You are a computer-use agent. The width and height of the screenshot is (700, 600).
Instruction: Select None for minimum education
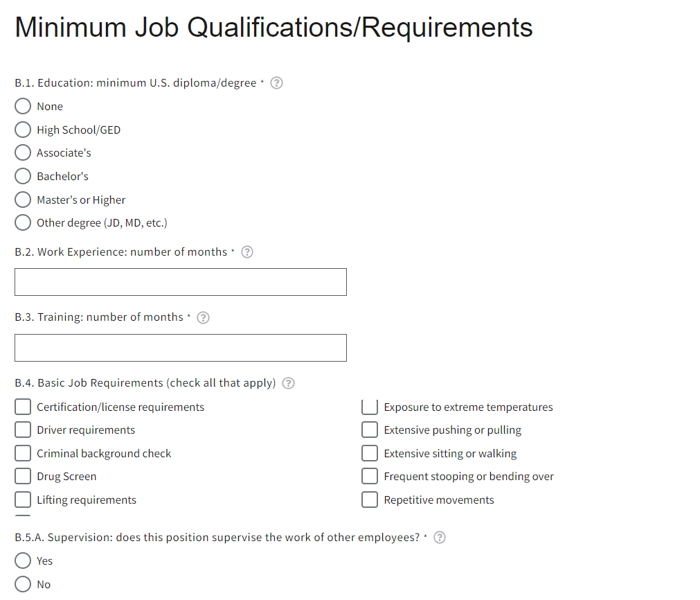(x=24, y=106)
